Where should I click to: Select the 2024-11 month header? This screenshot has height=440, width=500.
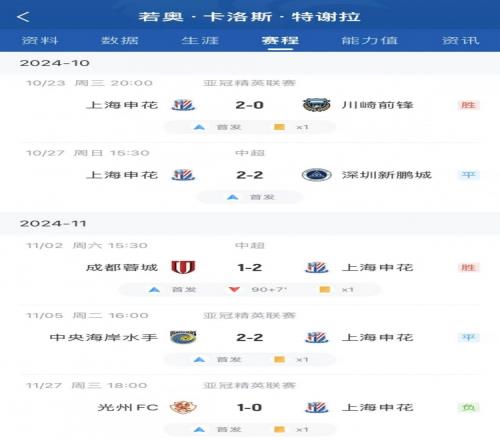(53, 223)
